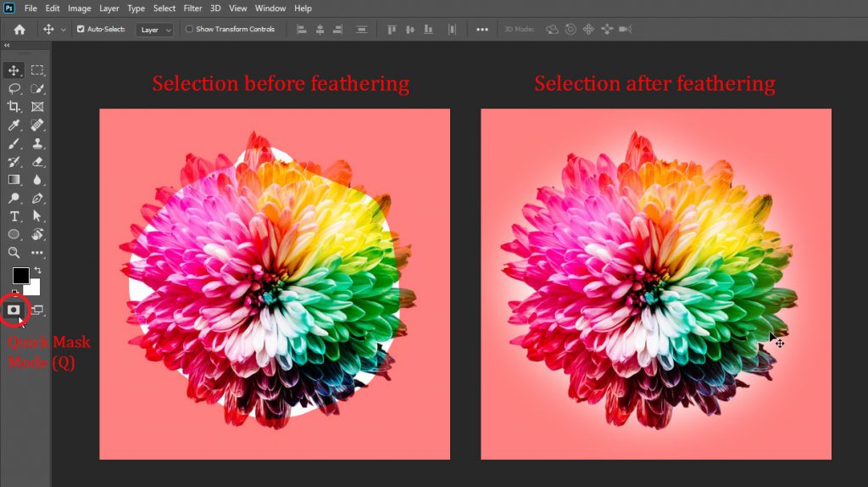
Task: Swap foreground and background colors
Action: 36,270
